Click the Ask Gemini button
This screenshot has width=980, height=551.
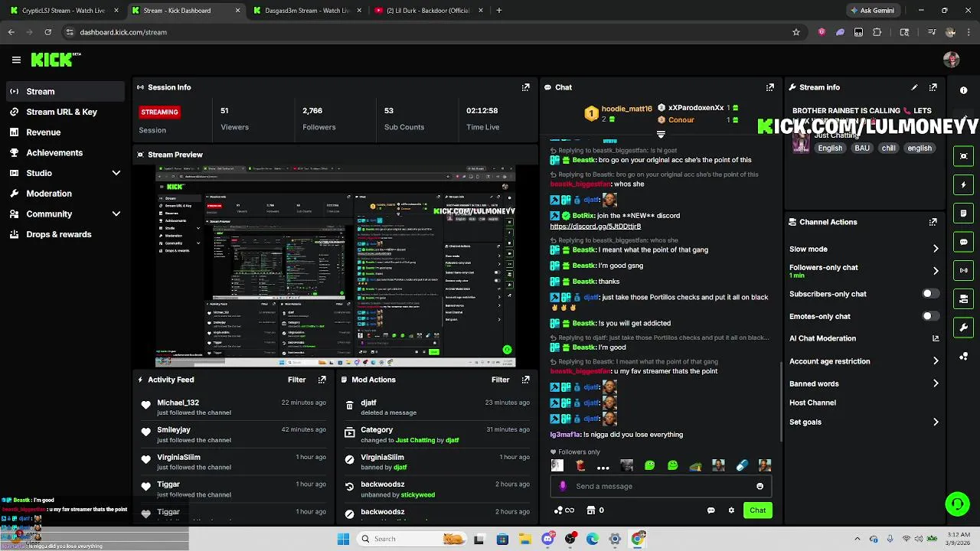coord(872,11)
